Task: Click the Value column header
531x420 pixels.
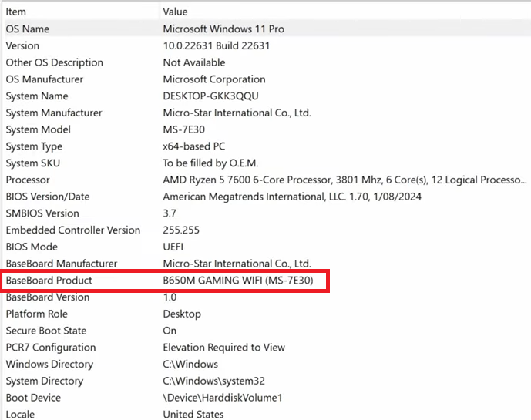Action: click(175, 12)
